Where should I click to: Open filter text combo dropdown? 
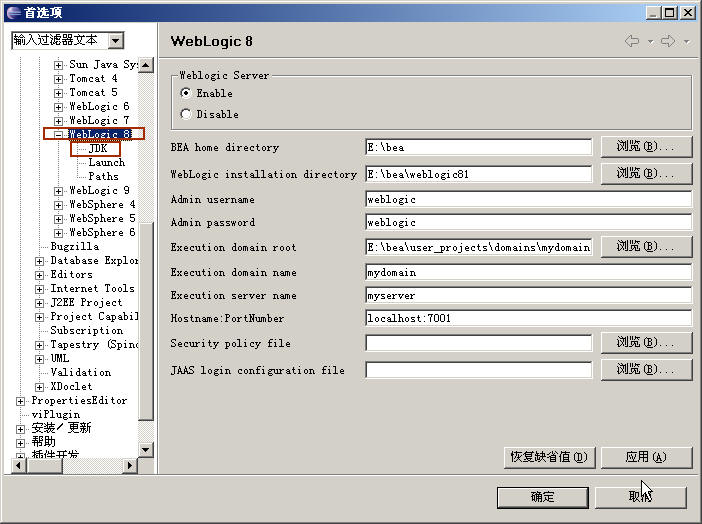(116, 41)
